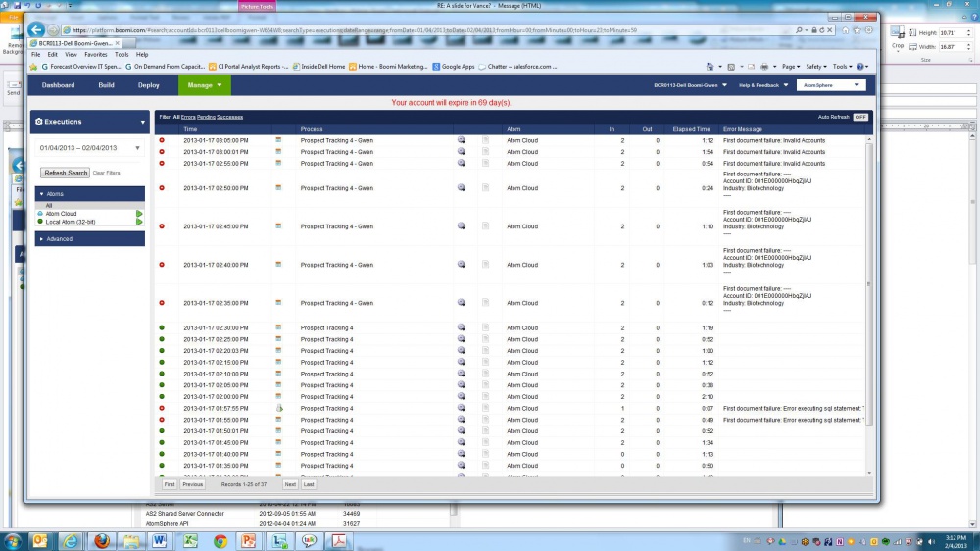Open document icon for 02:40:00 PM execution
Image resolution: width=980 pixels, height=551 pixels.
coord(486,265)
